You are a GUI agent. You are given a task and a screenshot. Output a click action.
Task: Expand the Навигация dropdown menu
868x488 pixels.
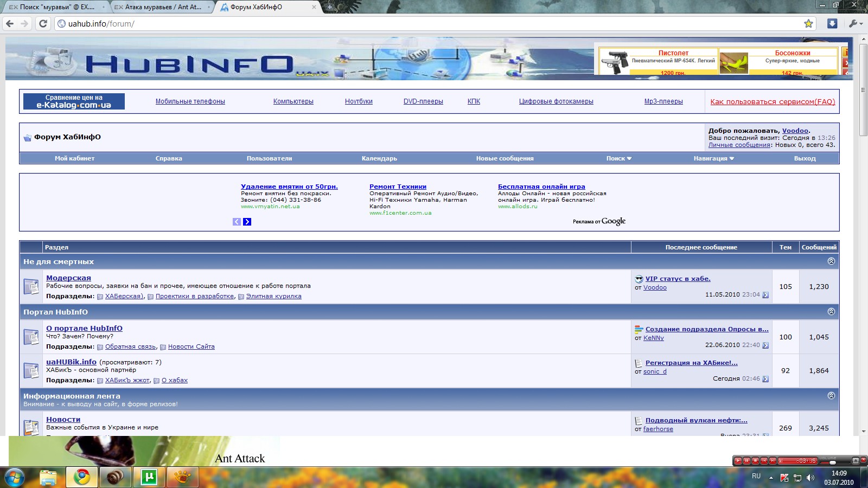[x=713, y=158]
